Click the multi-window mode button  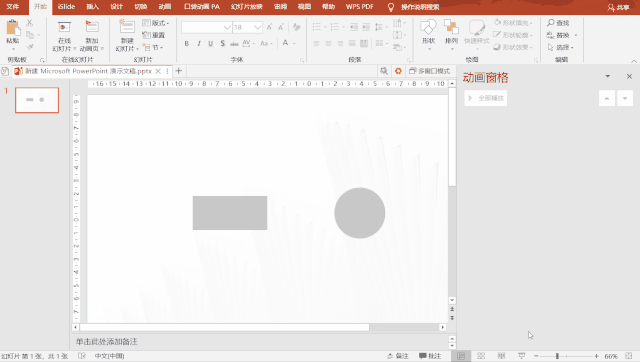429,71
